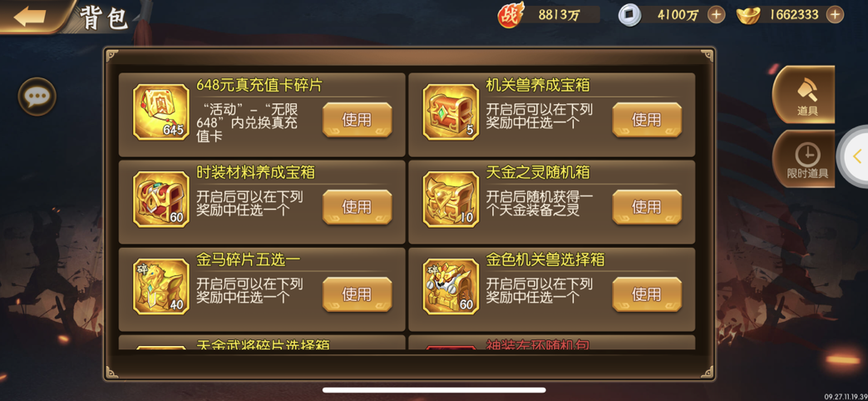Viewport: 868px width, 401px height.
Task: Tap the 金马碎片五选一 horse icon
Action: point(161,287)
